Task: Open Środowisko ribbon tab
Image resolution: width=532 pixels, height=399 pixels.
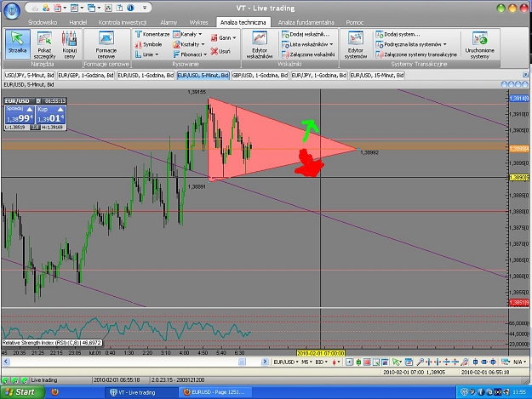Action: pos(43,22)
